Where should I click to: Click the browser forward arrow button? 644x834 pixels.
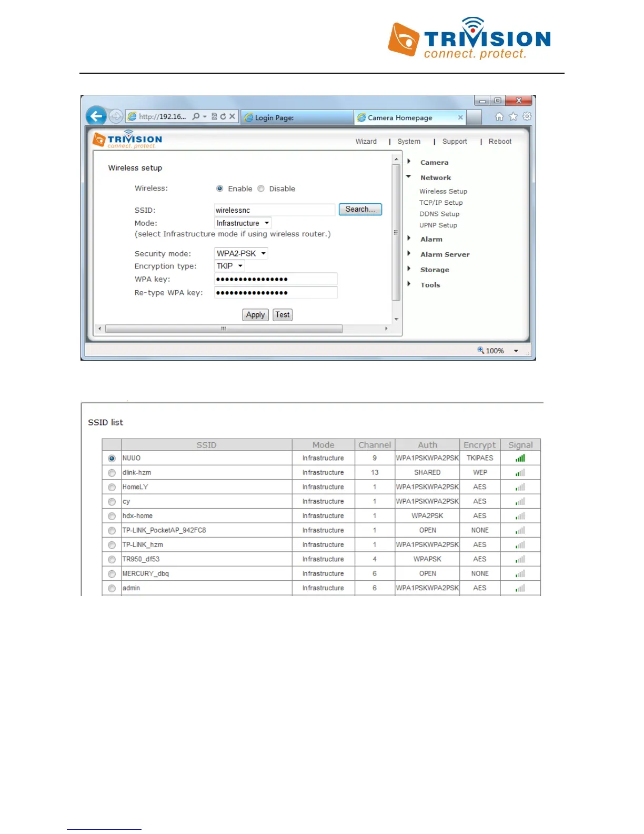coord(116,116)
